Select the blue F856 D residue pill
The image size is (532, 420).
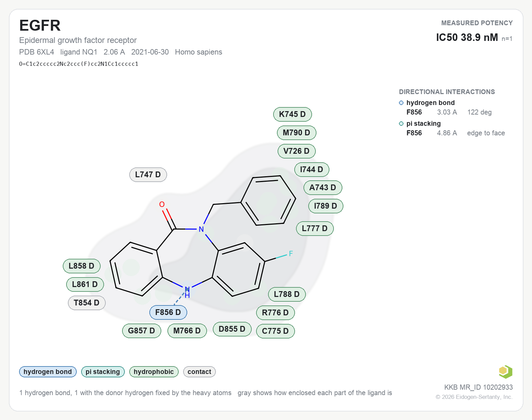[x=168, y=312]
